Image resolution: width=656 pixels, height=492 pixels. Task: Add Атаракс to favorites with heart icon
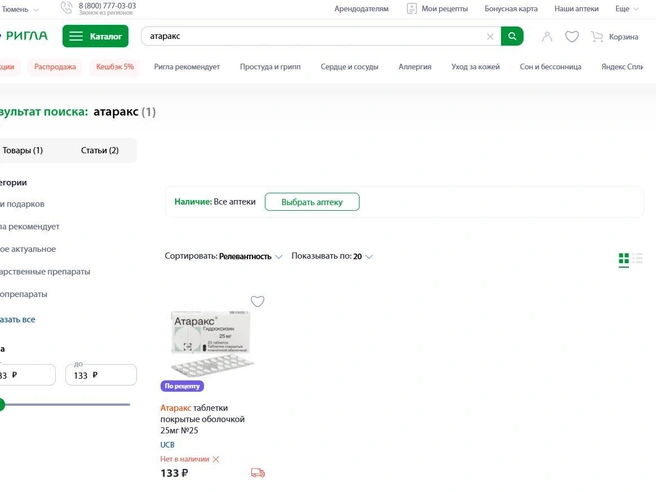point(257,301)
